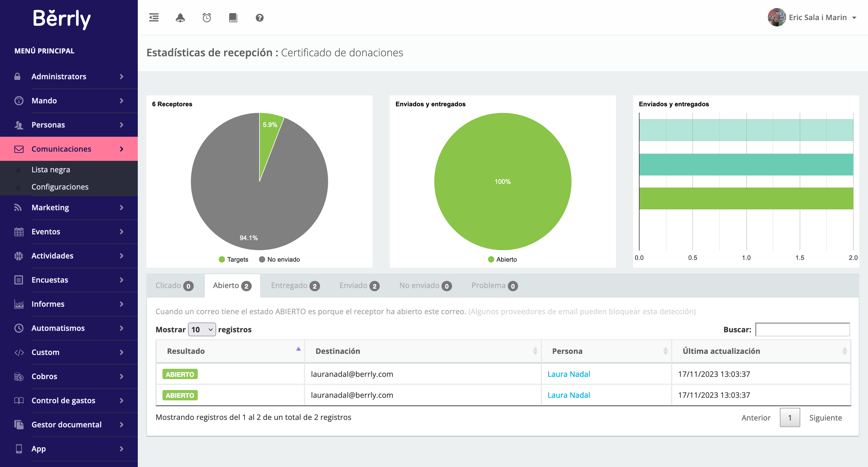Collapse the sidebar with the indent icon
This screenshot has width=868, height=467.
tap(154, 18)
